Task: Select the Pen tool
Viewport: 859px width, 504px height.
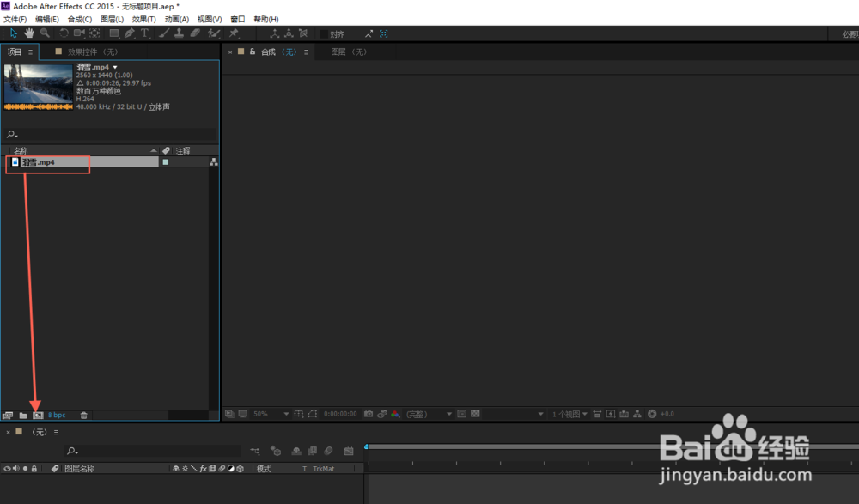Action: coord(130,33)
